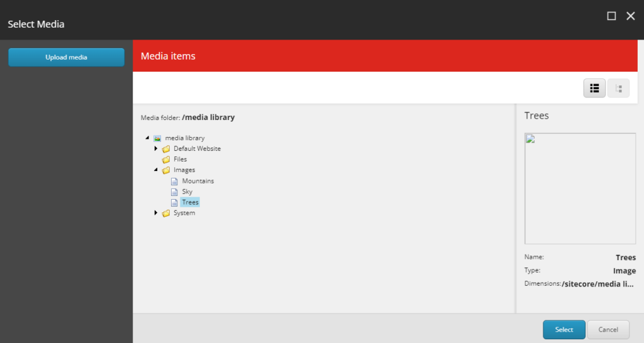
Task: Click the Files folder icon
Action: coord(166,160)
